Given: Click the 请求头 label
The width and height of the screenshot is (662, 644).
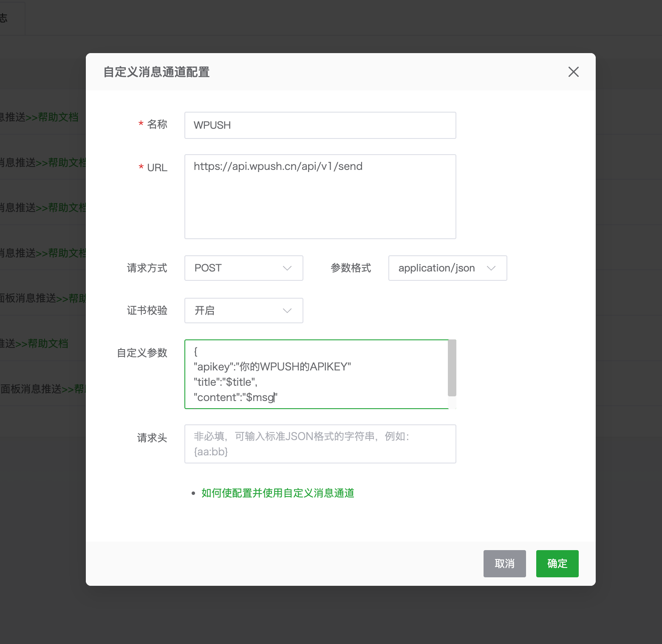Looking at the screenshot, I should click(x=152, y=438).
